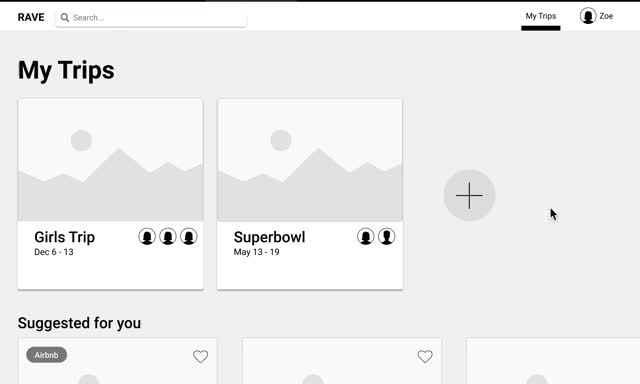Select second member avatar on Girls Trip

click(x=168, y=236)
